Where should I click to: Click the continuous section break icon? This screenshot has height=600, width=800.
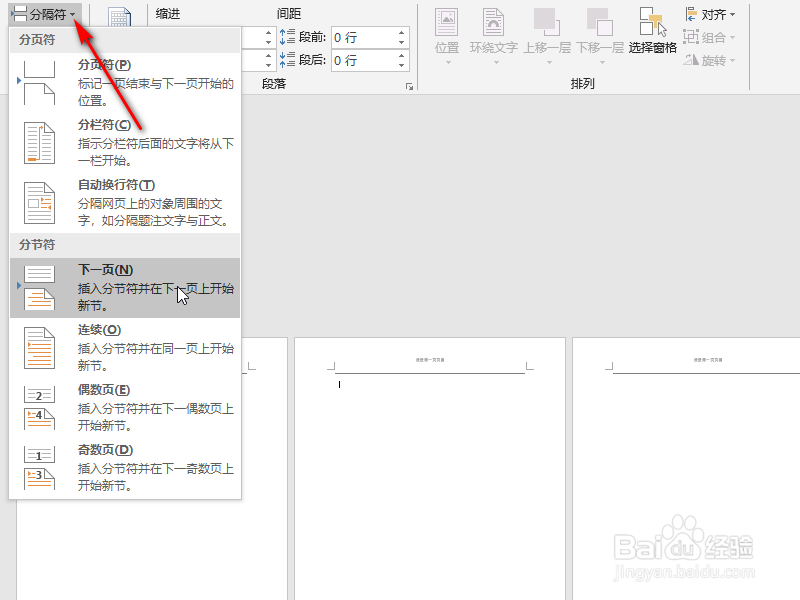(39, 348)
